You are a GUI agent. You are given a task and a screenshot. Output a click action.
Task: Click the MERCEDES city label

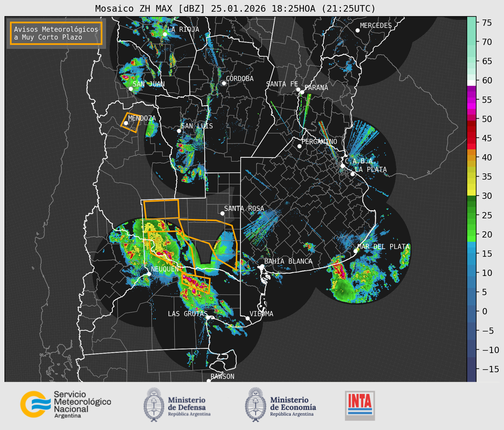pyautogui.click(x=376, y=26)
